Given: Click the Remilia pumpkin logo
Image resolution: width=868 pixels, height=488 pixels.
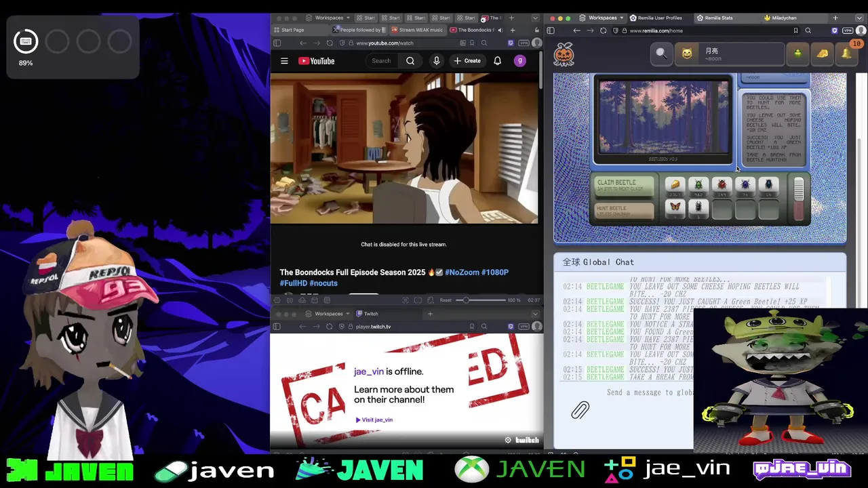Looking at the screenshot, I should (x=564, y=54).
